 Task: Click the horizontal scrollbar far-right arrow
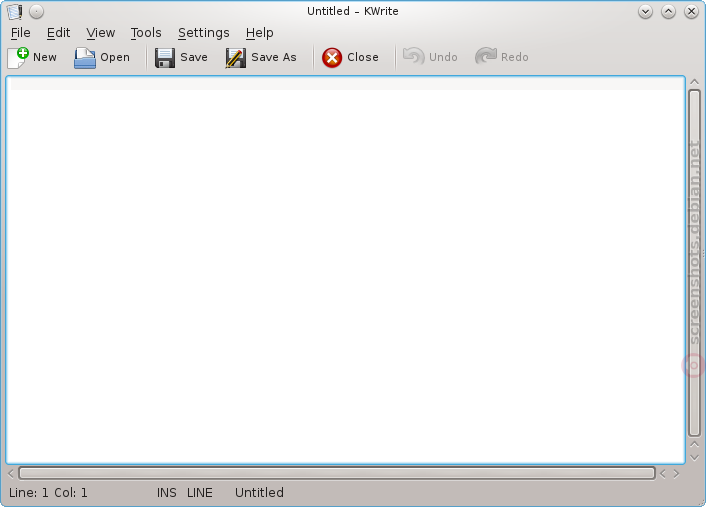tap(676, 474)
